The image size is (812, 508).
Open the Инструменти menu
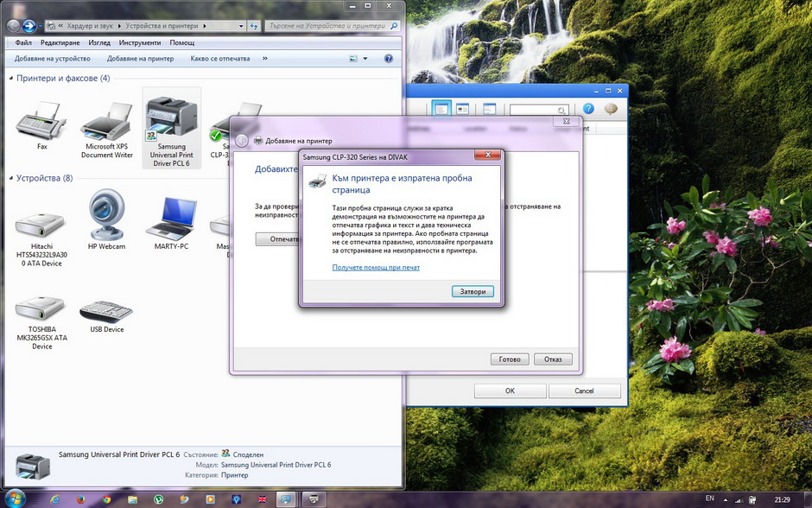point(140,42)
